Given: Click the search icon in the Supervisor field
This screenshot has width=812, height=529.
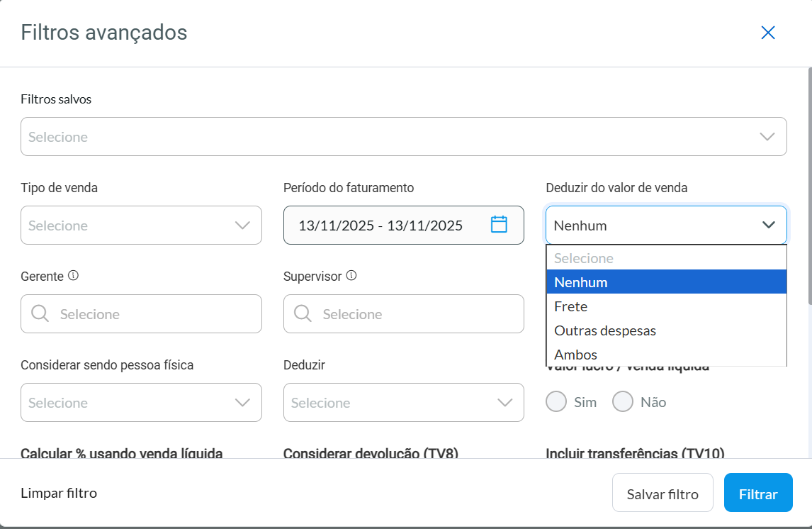Looking at the screenshot, I should pos(301,313).
